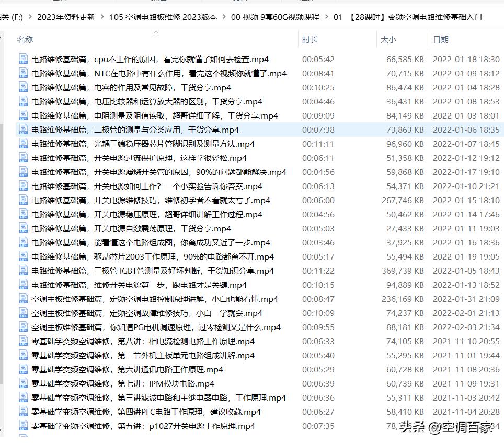Click the file icon beside 三极管 IGBT管测量及好坏判断 video
The height and width of the screenshot is (445, 504).
[x=22, y=271]
